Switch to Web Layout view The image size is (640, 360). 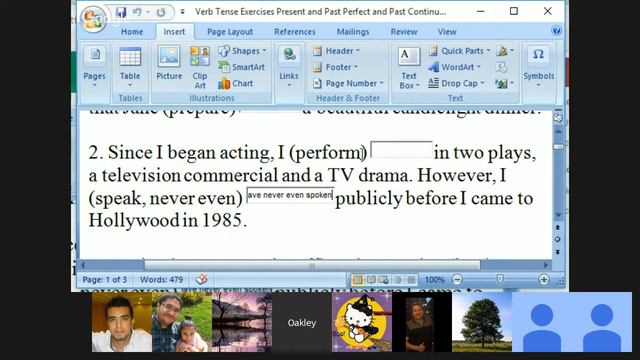[384, 280]
